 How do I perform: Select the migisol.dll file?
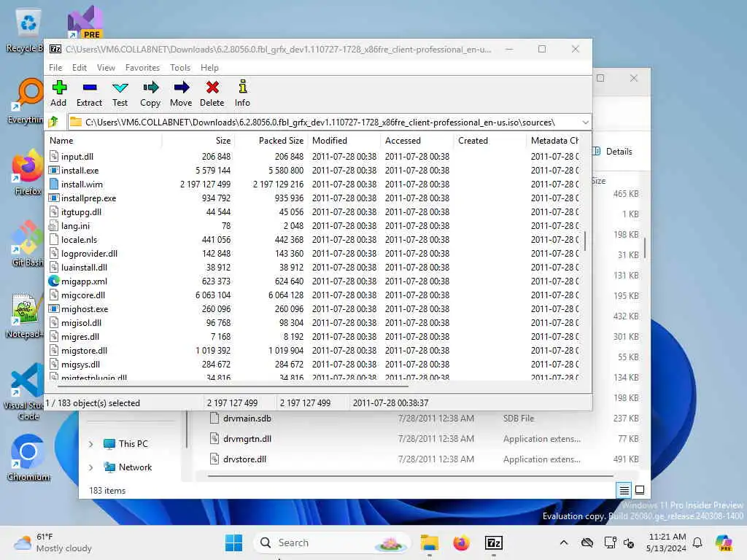point(81,322)
